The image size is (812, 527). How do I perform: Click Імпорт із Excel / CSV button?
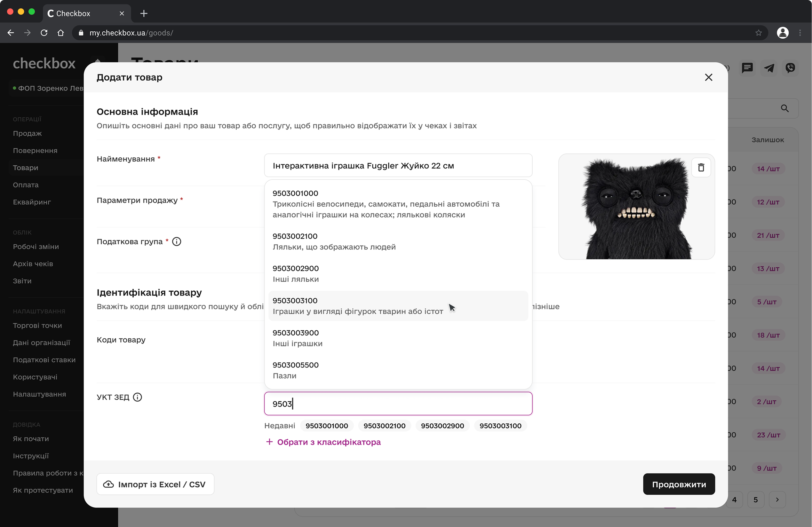[x=155, y=484]
